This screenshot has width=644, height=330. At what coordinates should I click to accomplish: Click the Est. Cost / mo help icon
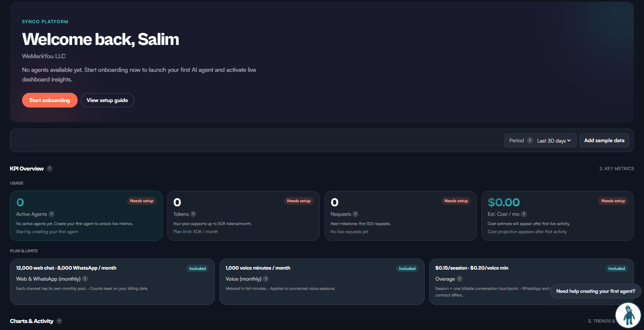click(x=524, y=214)
